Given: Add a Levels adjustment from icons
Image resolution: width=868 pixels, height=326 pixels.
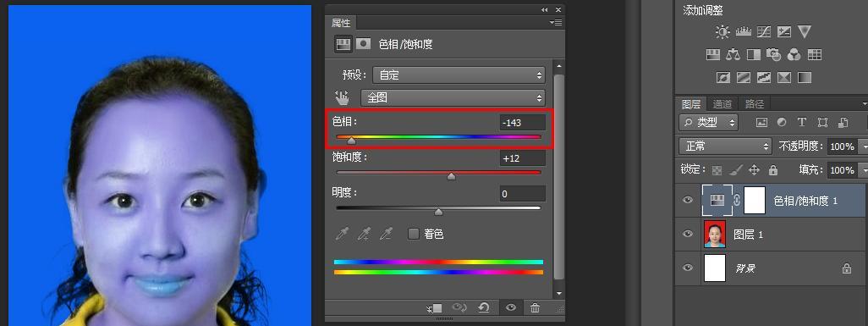Looking at the screenshot, I should coord(743,31).
